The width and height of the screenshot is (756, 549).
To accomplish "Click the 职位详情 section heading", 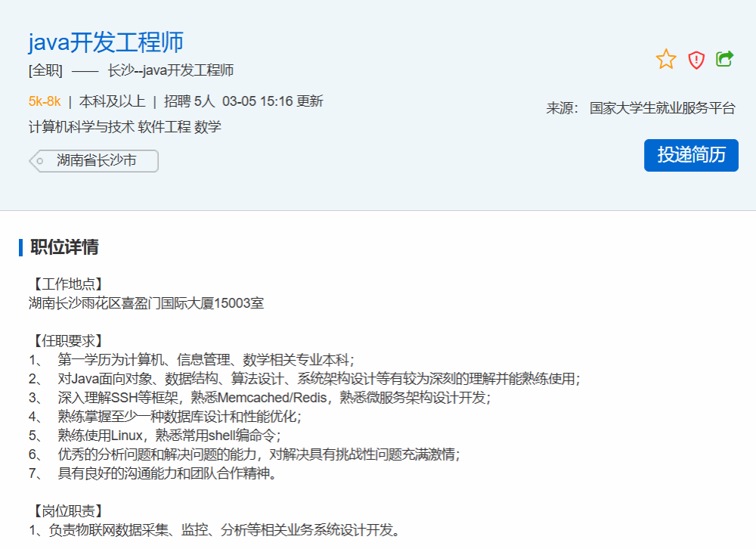I will tap(64, 247).
